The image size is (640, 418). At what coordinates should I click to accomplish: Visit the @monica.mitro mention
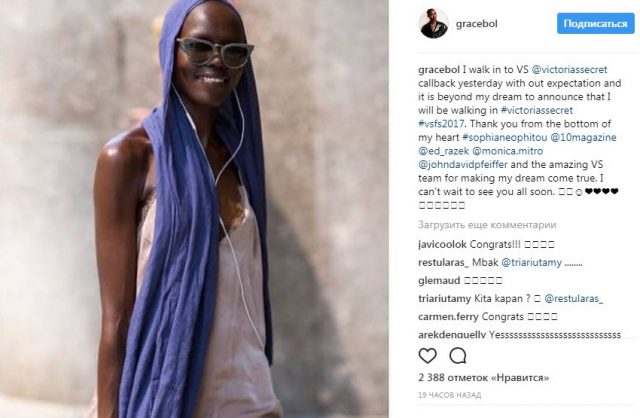pos(507,151)
